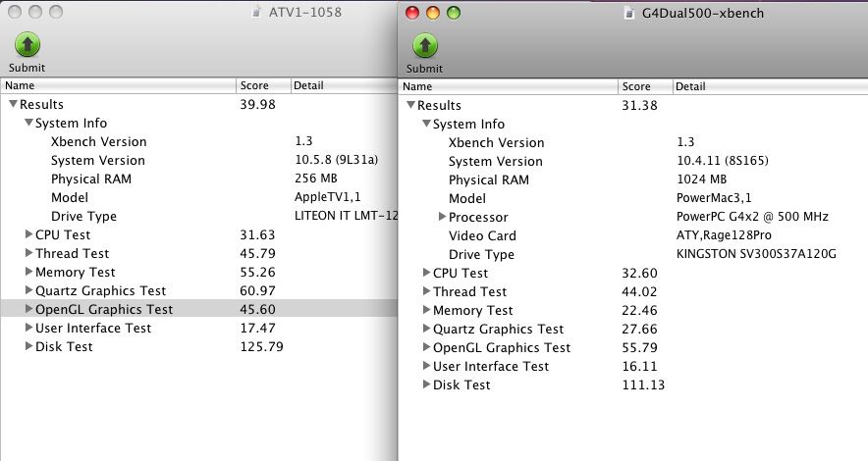Select Drive Type row showing KINGSTON SV300S37A120G
Image resolution: width=868 pixels, height=461 pixels.
632,254
